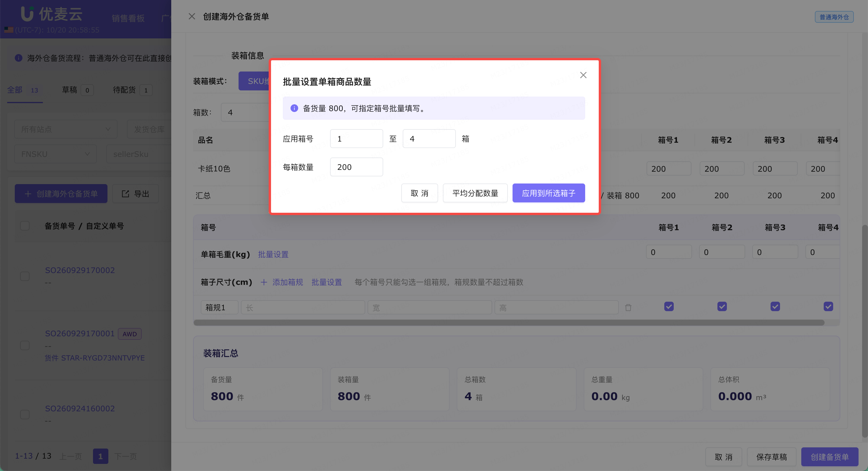Click the US flag timezone icon
Viewport: 868px width, 471px height.
pyautogui.click(x=9, y=30)
